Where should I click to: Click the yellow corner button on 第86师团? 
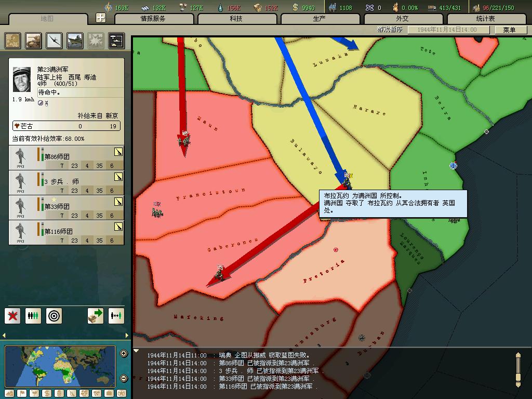coord(118,152)
